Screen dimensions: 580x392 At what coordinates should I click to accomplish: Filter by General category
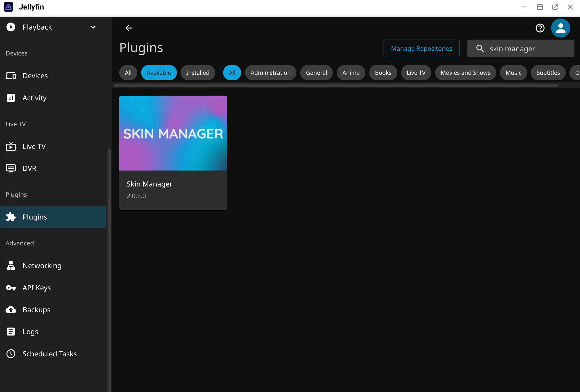pos(316,73)
